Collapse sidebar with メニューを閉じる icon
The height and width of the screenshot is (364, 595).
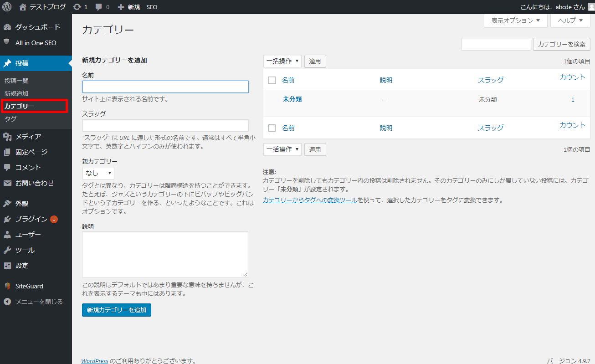pos(7,302)
